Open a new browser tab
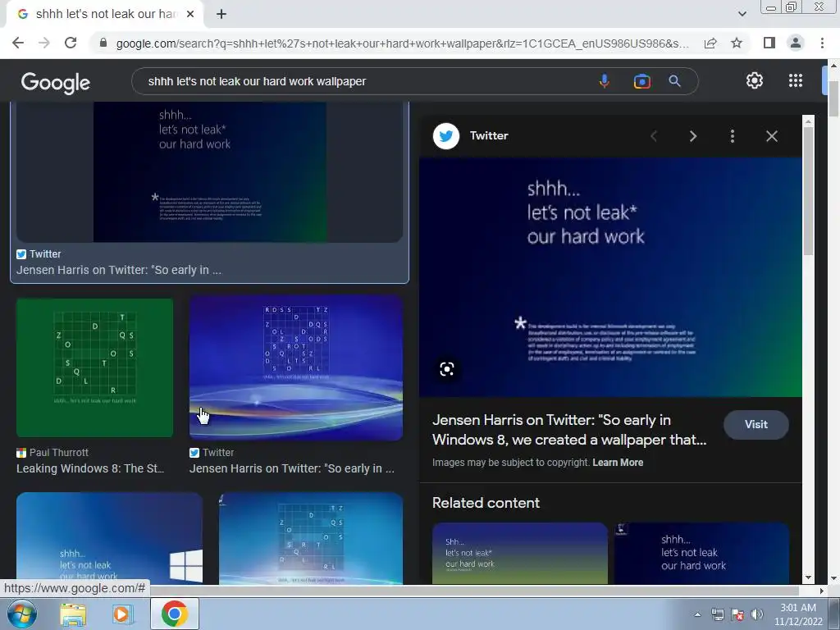The width and height of the screenshot is (840, 630). pos(221,15)
